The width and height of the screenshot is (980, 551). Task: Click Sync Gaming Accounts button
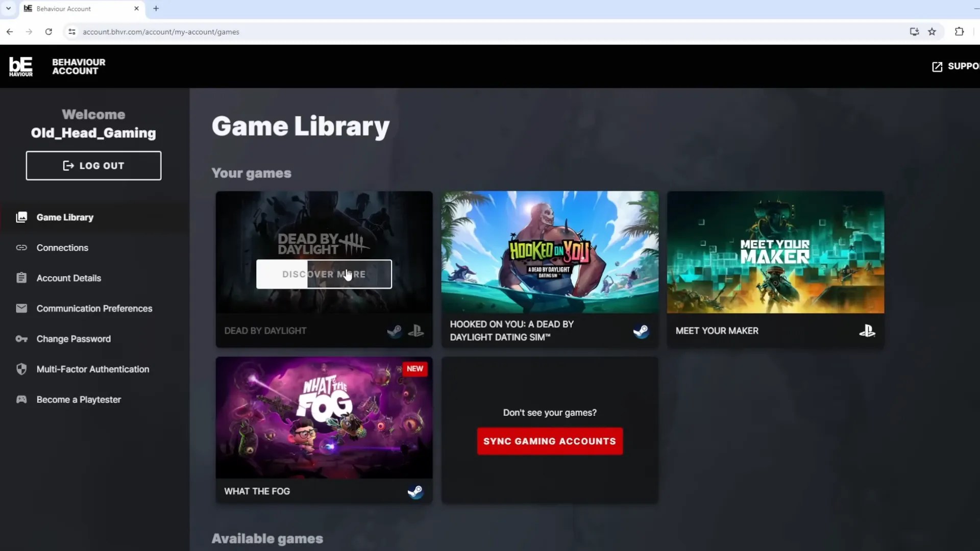coord(550,441)
